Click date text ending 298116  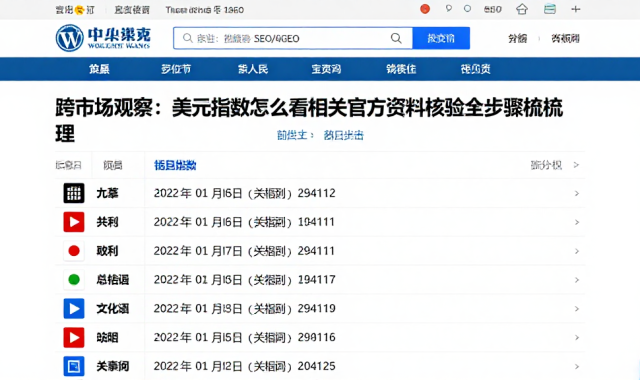(x=244, y=338)
